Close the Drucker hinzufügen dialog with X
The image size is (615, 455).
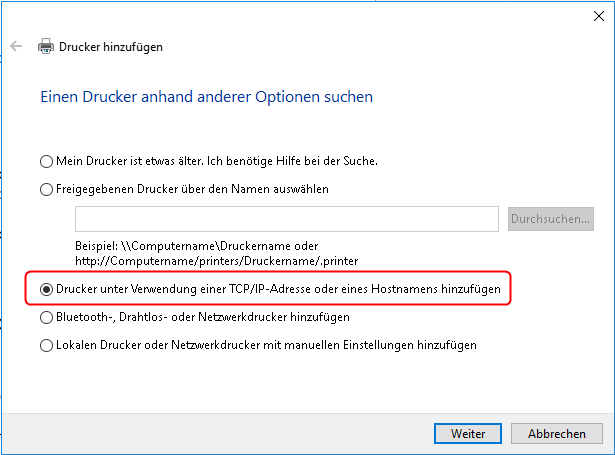pos(598,16)
